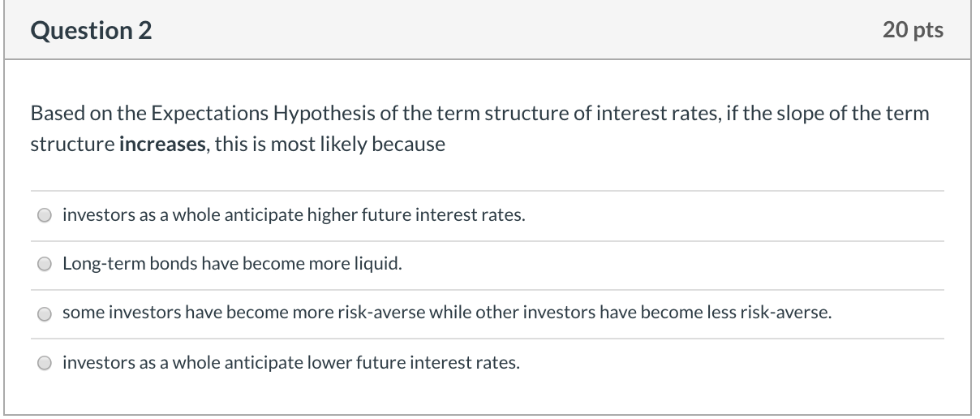Click the 'Question 2' heading
The height and width of the screenshot is (419, 980).
point(91,30)
